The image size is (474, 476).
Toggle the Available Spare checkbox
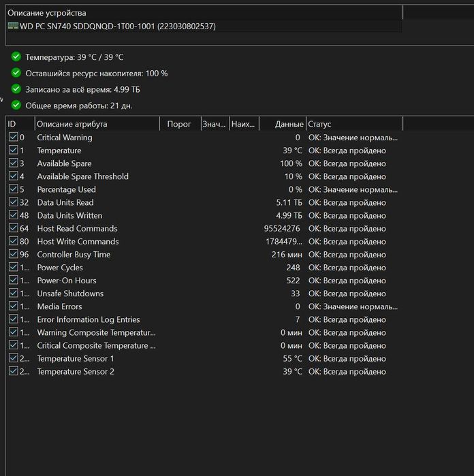pyautogui.click(x=13, y=163)
